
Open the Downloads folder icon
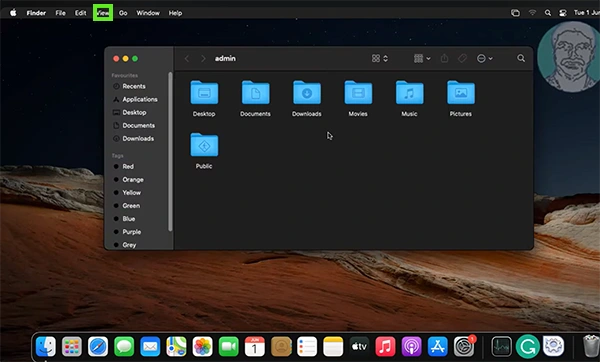pyautogui.click(x=307, y=92)
